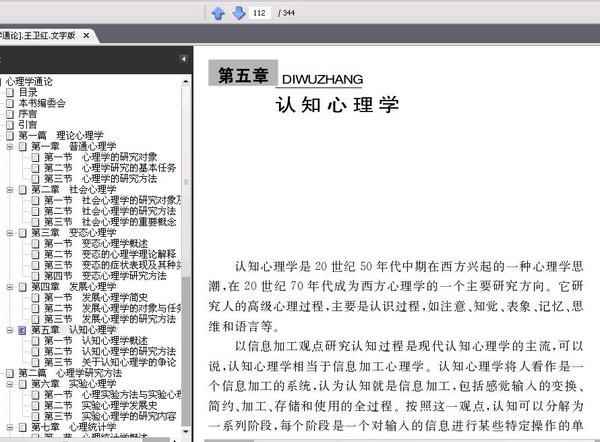Click bookmark icon beside 变态心理学概述

pyautogui.click(x=35, y=244)
